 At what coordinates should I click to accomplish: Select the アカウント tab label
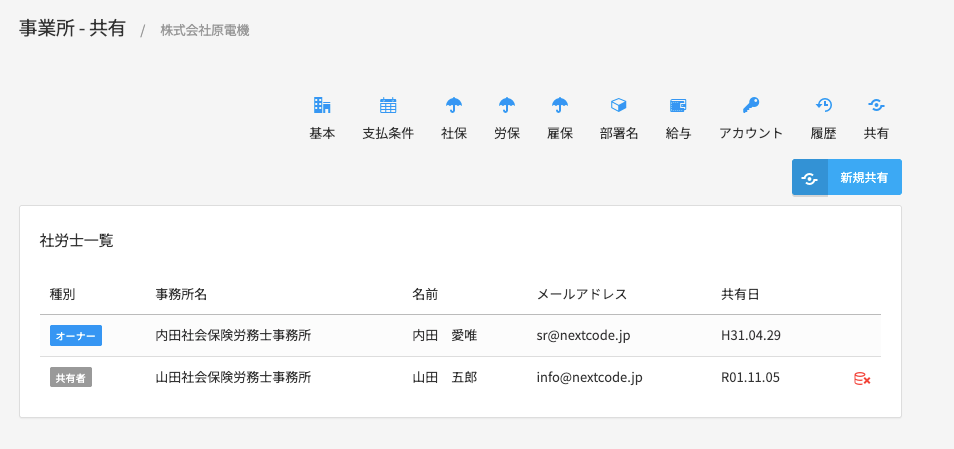coord(751,134)
